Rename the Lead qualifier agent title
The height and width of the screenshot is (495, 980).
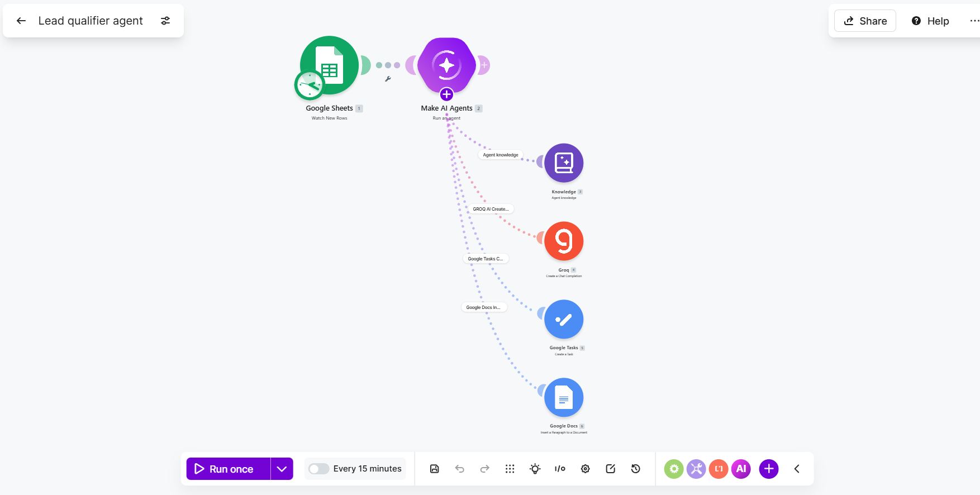click(91, 21)
